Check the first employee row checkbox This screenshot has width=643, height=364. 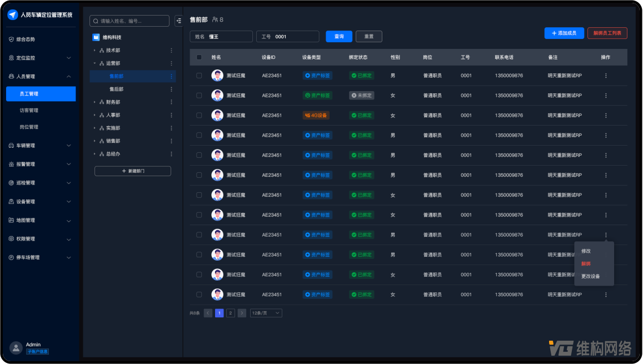(x=200, y=76)
